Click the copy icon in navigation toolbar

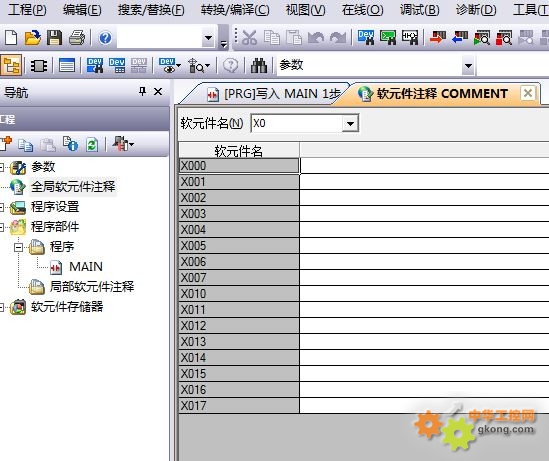(x=26, y=144)
